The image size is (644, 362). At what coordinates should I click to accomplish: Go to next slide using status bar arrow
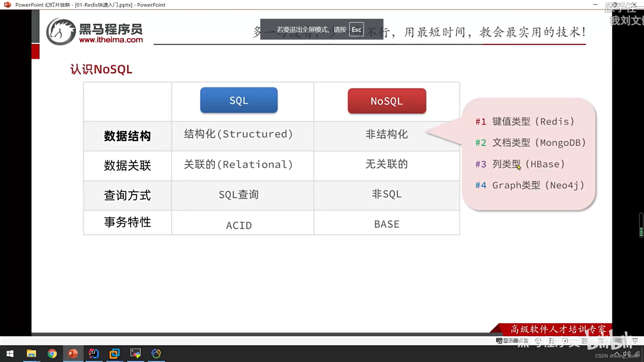click(x=565, y=341)
